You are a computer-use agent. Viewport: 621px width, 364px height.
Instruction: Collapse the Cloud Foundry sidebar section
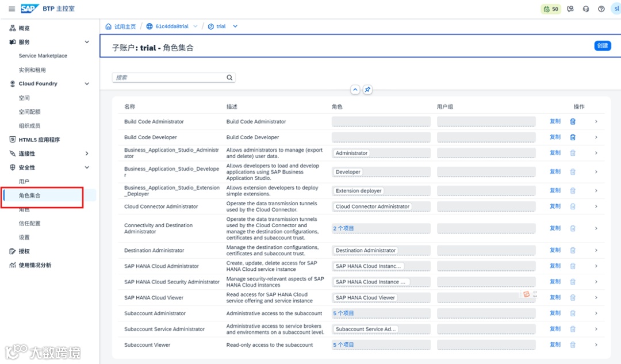tap(87, 83)
